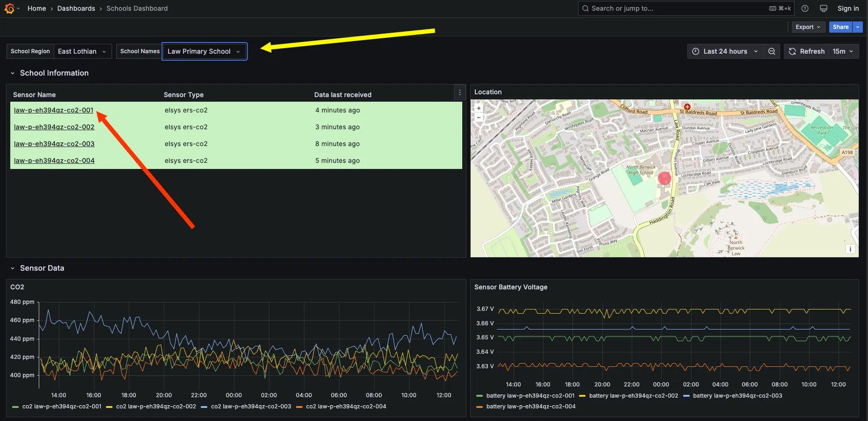Toggle battery law-p-eh394qz-co2-004 legend series
868x421 pixels.
click(x=531, y=407)
